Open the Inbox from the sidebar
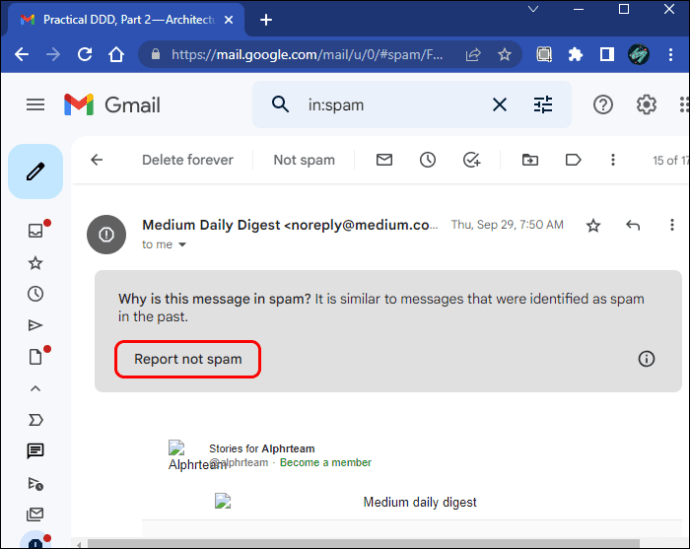The image size is (690, 549). pos(36,231)
